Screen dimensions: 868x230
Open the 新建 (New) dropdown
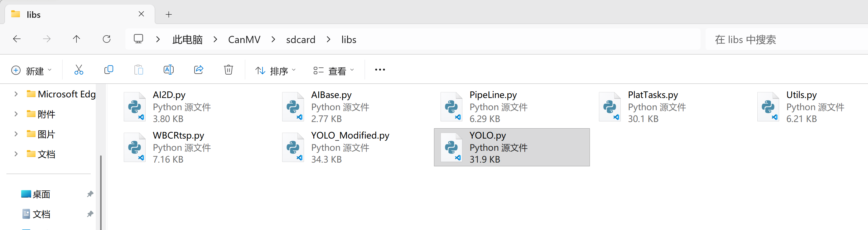(x=31, y=70)
